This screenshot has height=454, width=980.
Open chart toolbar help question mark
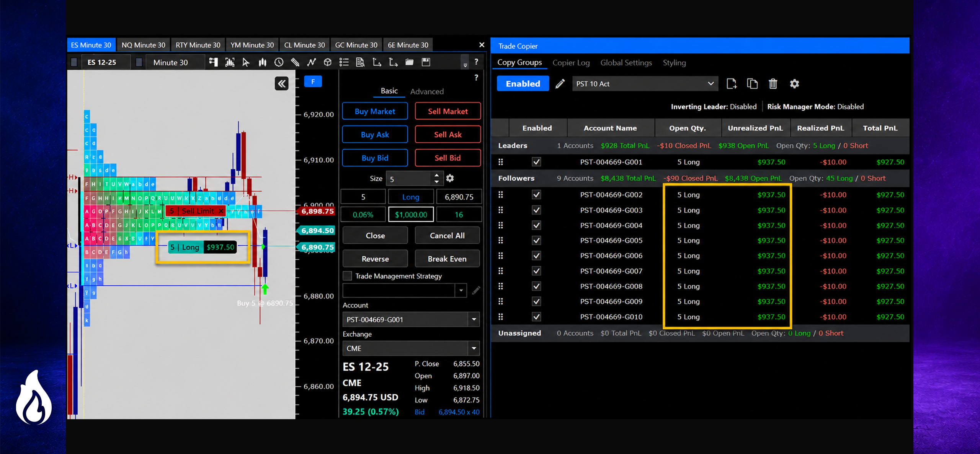pos(476,62)
